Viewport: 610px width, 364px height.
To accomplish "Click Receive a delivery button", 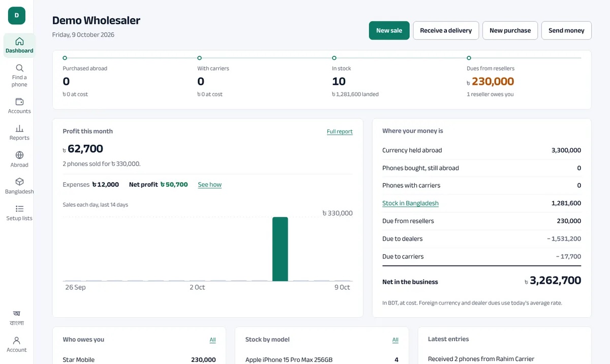I will (x=446, y=30).
